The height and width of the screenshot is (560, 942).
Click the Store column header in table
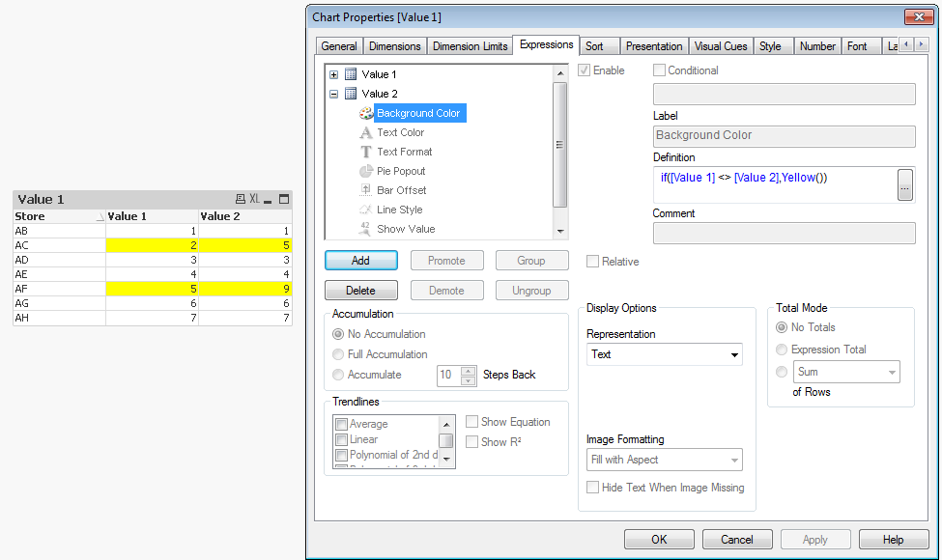click(x=59, y=216)
